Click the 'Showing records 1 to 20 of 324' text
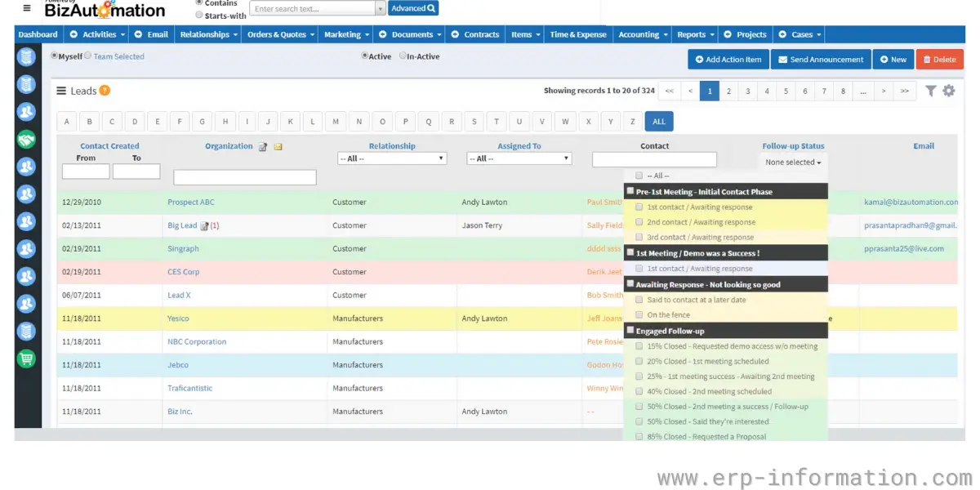 (599, 91)
